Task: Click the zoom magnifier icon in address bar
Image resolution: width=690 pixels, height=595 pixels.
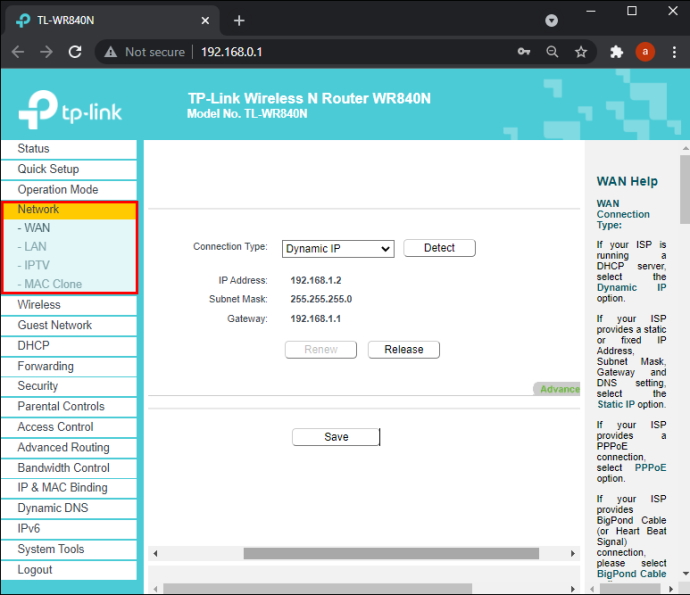Action: coord(552,52)
